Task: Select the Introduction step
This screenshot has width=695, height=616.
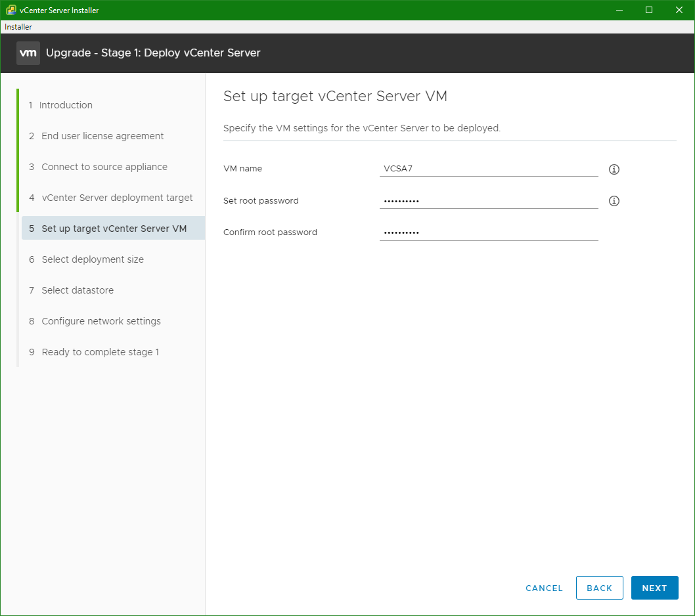Action: click(66, 104)
